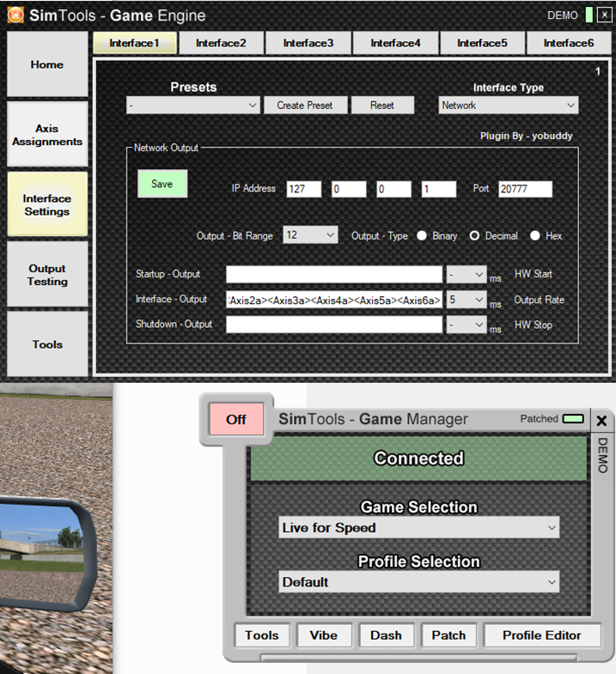Open the Output Rate ms dropdown
Screen dimensions: 616x674
coord(467,300)
